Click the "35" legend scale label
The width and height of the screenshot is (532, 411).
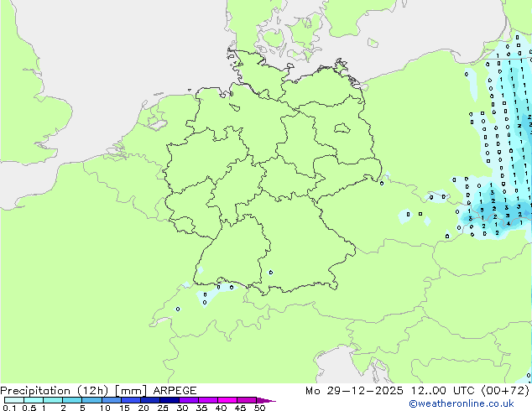201,408
